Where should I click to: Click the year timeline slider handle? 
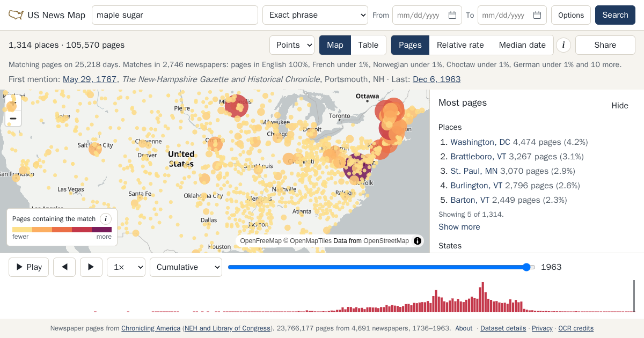[x=527, y=267]
